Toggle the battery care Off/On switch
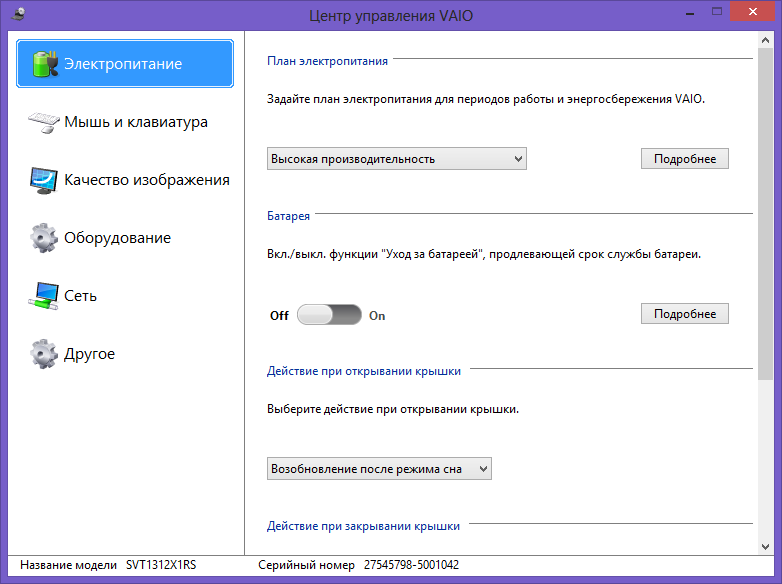 [x=329, y=315]
